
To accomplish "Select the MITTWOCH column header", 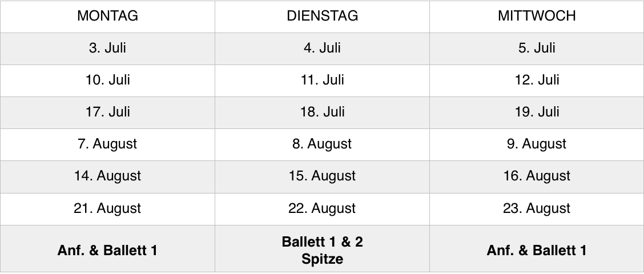I will [x=537, y=17].
